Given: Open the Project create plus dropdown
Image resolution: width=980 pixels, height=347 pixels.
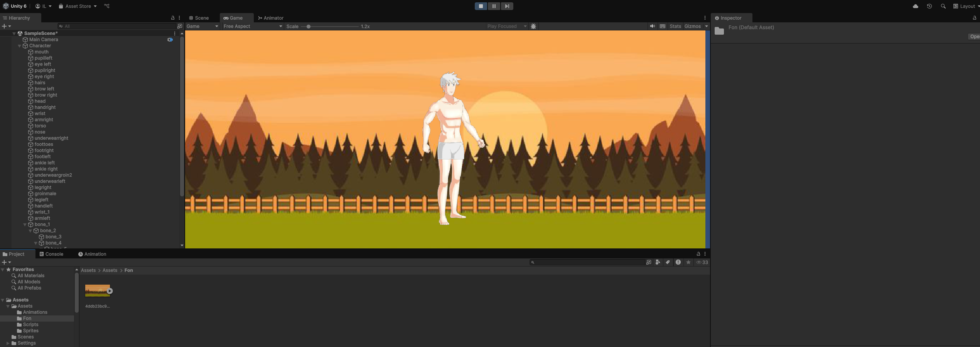Looking at the screenshot, I should tap(6, 262).
